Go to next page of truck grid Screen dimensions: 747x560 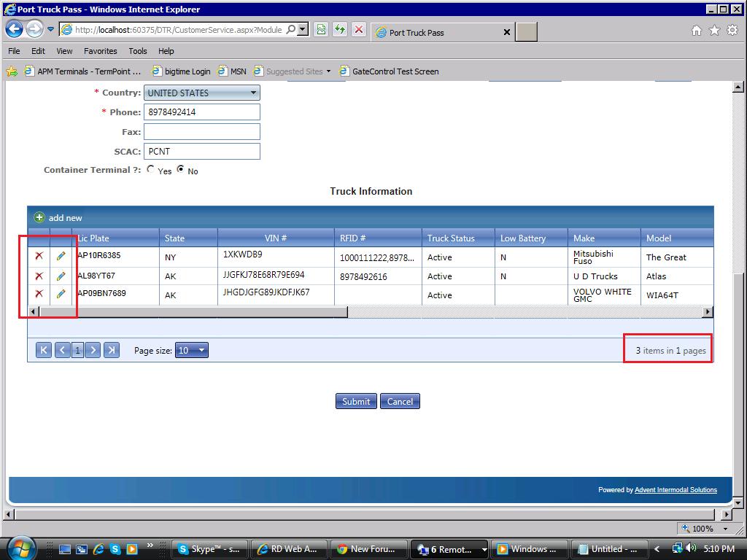pos(93,351)
